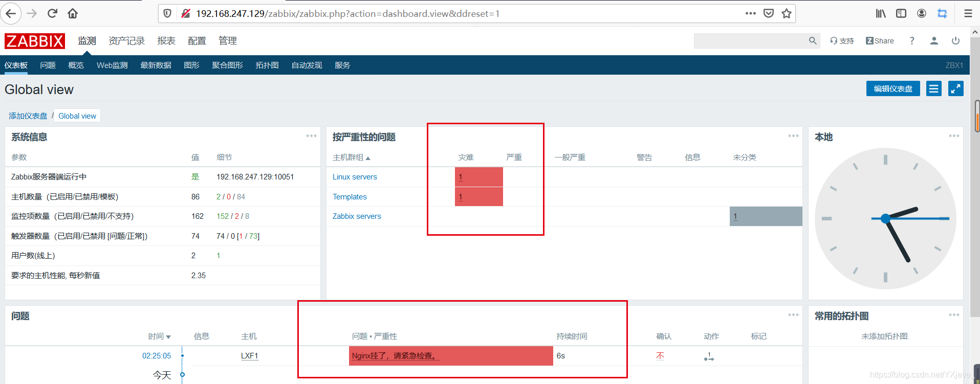Switch to the 服务 submenu tab
This screenshot has width=980, height=384.
[343, 65]
